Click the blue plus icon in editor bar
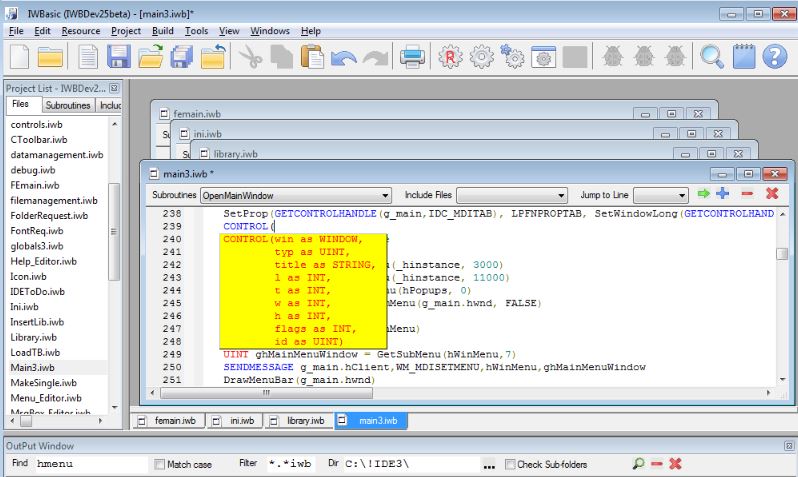 coord(723,193)
